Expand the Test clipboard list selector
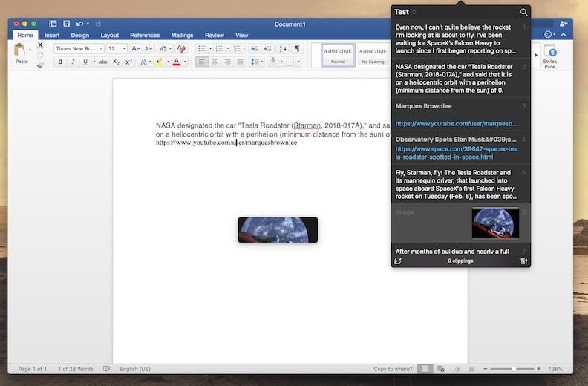 (x=405, y=12)
